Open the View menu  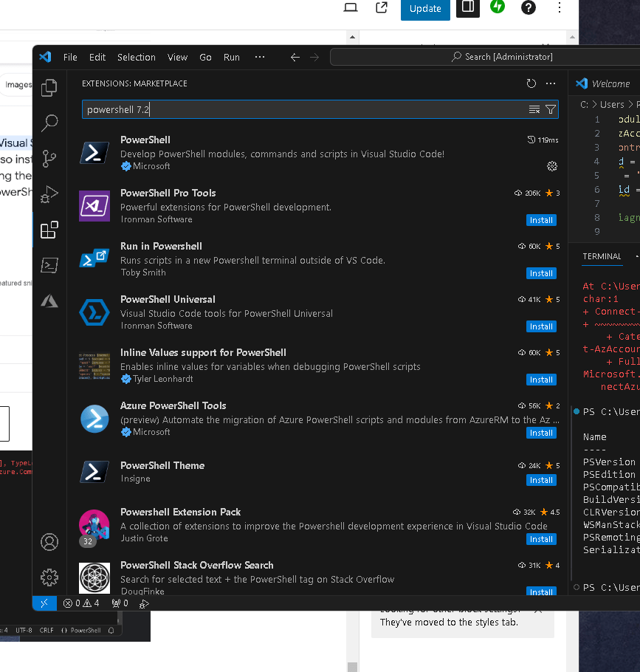pyautogui.click(x=177, y=58)
